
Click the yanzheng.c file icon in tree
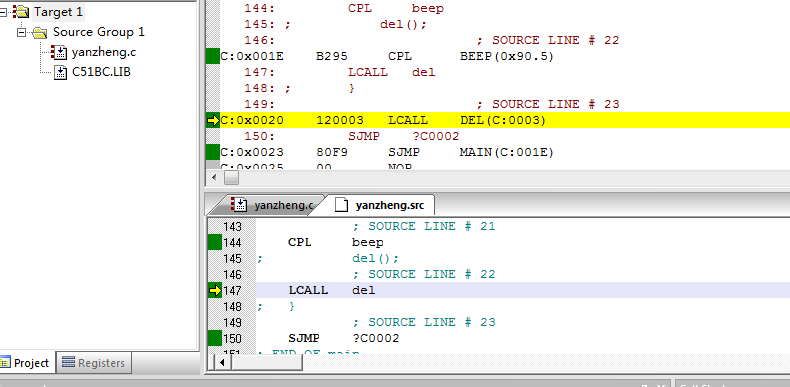click(x=59, y=52)
